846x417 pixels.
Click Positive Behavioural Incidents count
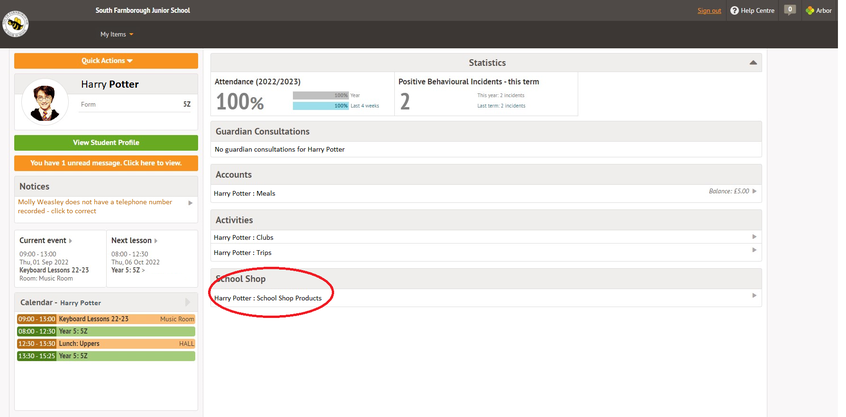pos(405,102)
